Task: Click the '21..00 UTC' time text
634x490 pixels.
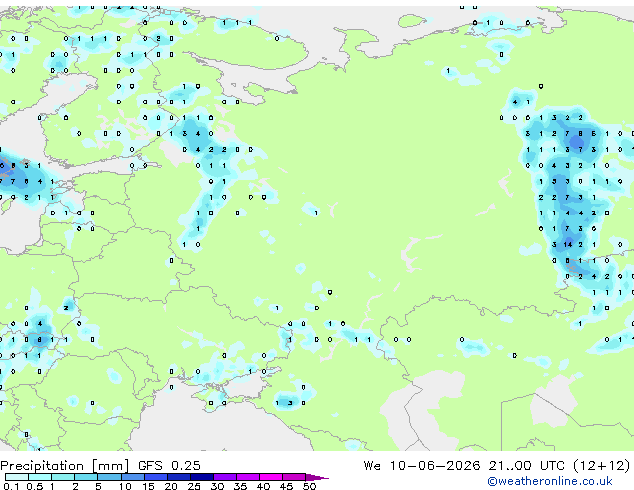Action: point(526,466)
